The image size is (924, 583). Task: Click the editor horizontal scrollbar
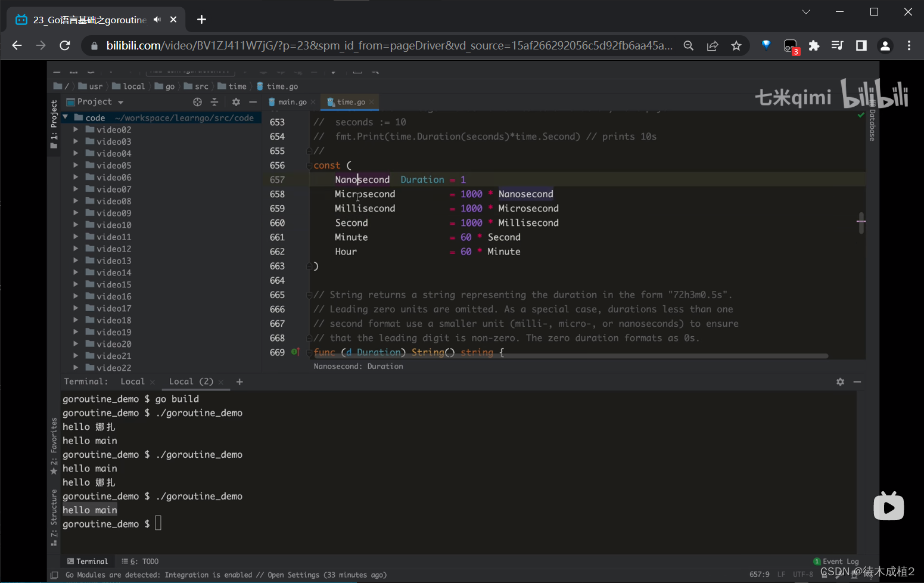click(x=571, y=356)
